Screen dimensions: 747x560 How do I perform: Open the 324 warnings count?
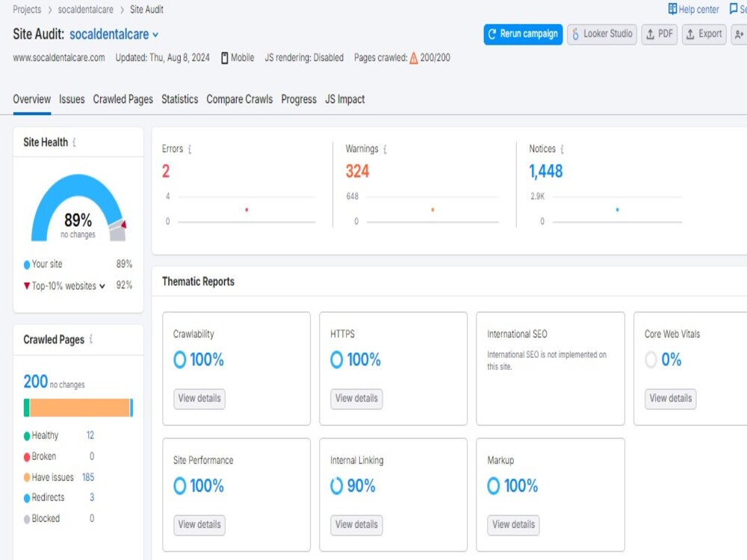(357, 171)
